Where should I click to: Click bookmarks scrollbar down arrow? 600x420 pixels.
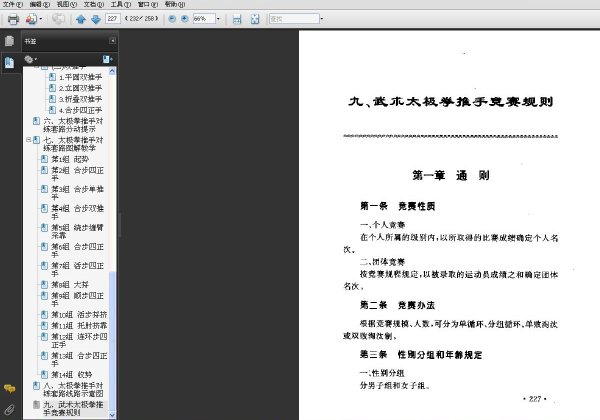[x=112, y=415]
